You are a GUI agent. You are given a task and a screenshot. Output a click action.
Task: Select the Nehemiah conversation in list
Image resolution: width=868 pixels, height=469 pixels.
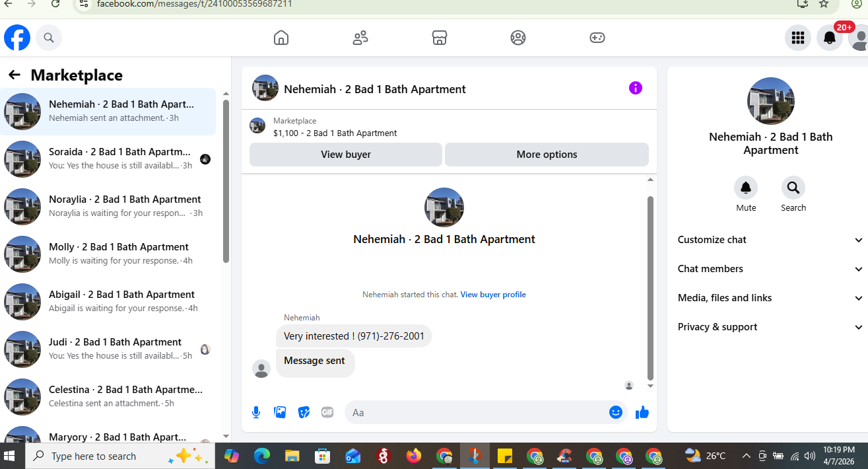[108, 112]
